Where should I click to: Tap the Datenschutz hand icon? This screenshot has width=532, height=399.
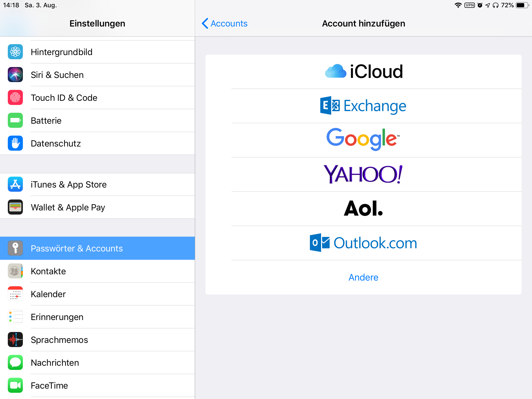[x=15, y=143]
